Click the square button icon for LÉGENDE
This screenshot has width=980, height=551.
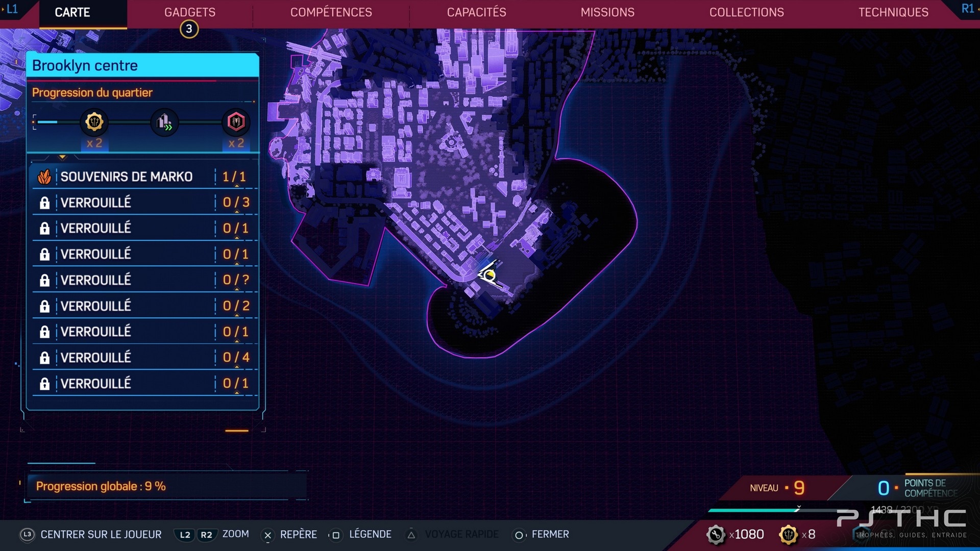click(x=335, y=535)
